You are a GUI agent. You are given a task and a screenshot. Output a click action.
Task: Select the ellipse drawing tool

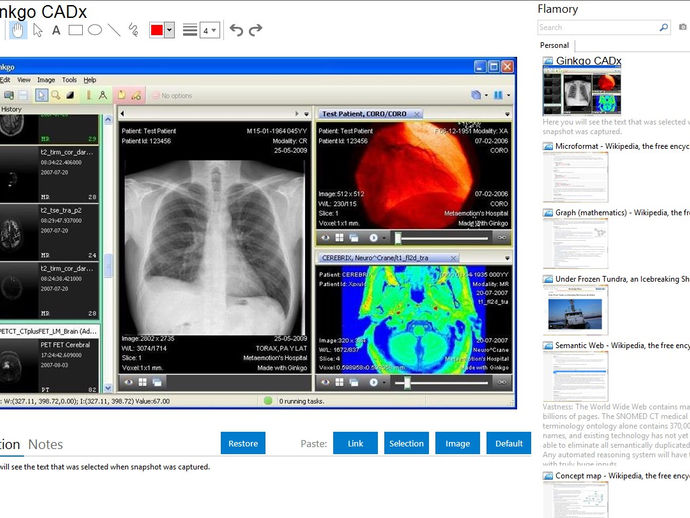95,30
